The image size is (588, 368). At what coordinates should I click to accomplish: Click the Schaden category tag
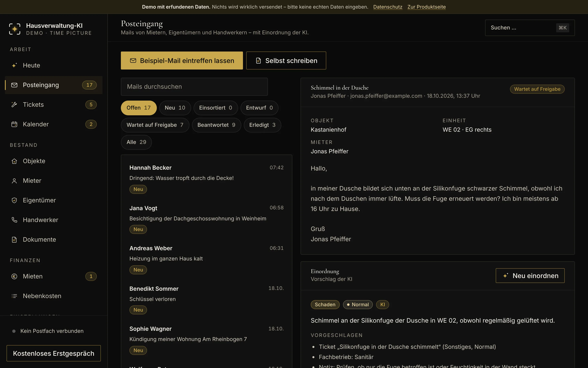coord(325,304)
